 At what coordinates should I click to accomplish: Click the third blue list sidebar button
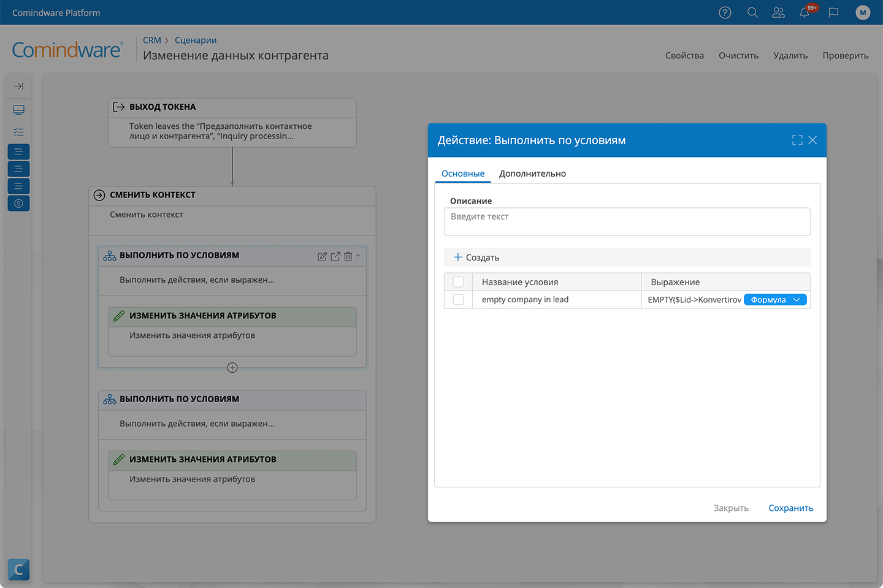18,186
